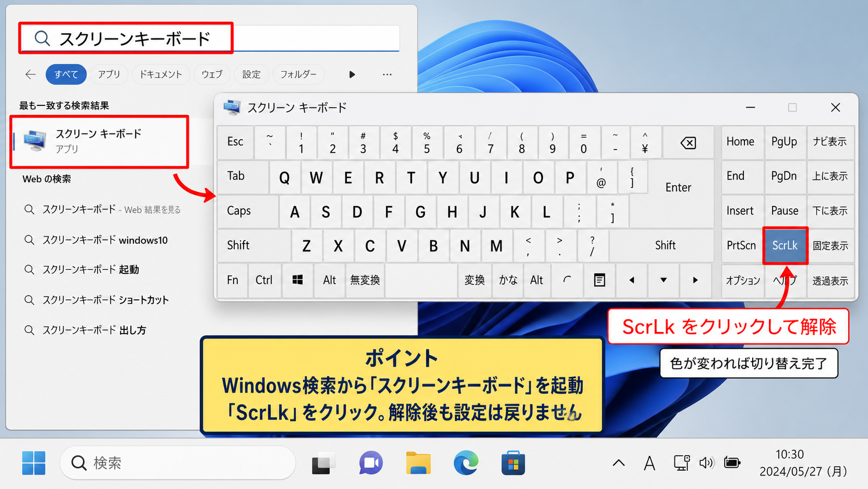Show more filter tabs with the play arrow
Viewport: 868px width, 489px height.
click(352, 74)
